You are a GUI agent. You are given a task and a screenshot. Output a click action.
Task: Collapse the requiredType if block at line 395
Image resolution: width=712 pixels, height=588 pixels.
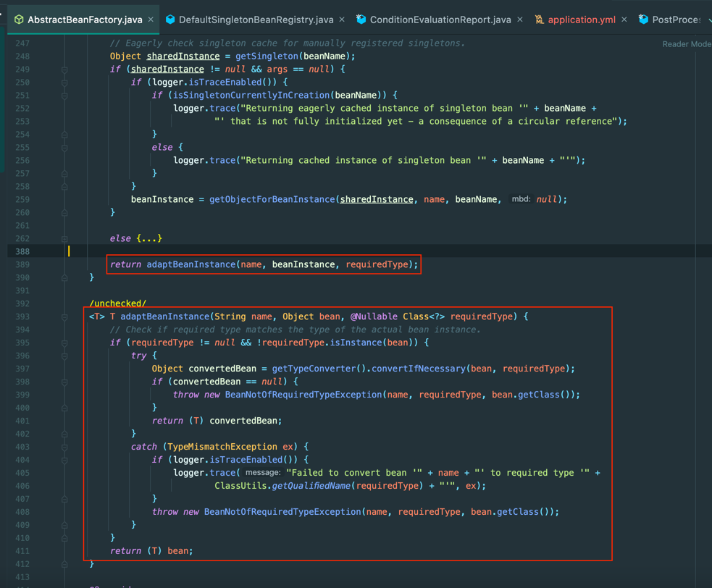tap(64, 343)
